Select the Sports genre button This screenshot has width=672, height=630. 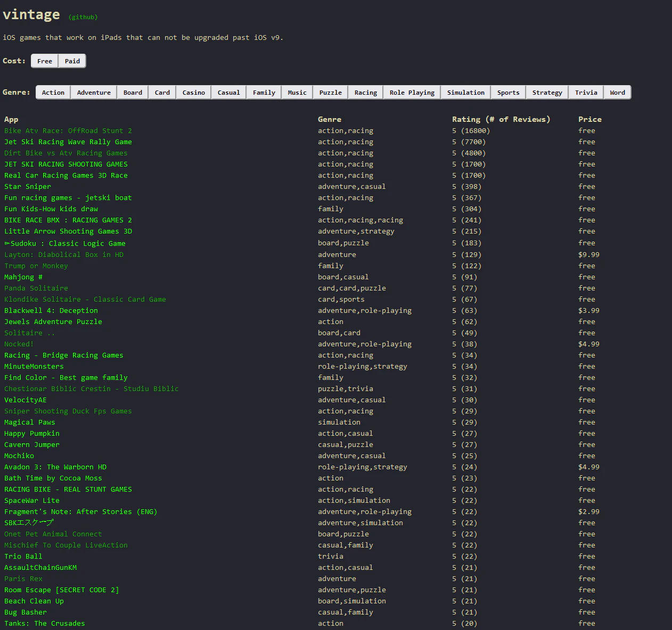[509, 93]
